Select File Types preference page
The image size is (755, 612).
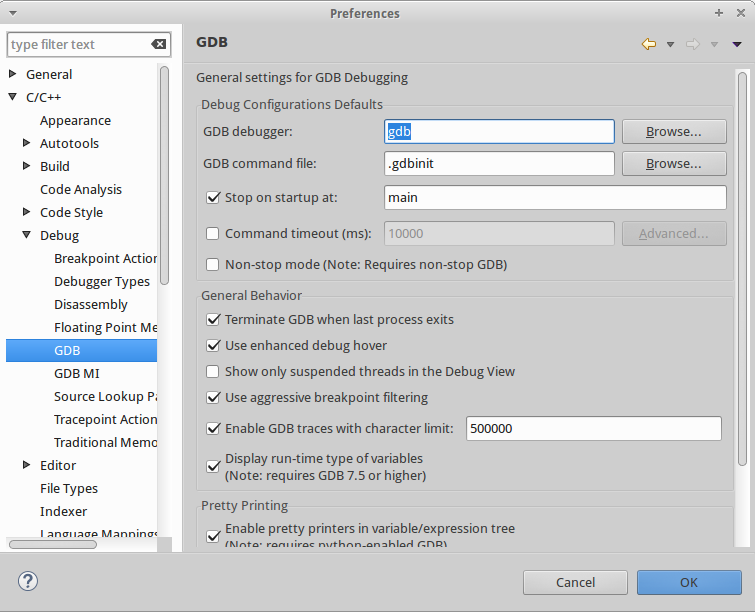tap(69, 488)
